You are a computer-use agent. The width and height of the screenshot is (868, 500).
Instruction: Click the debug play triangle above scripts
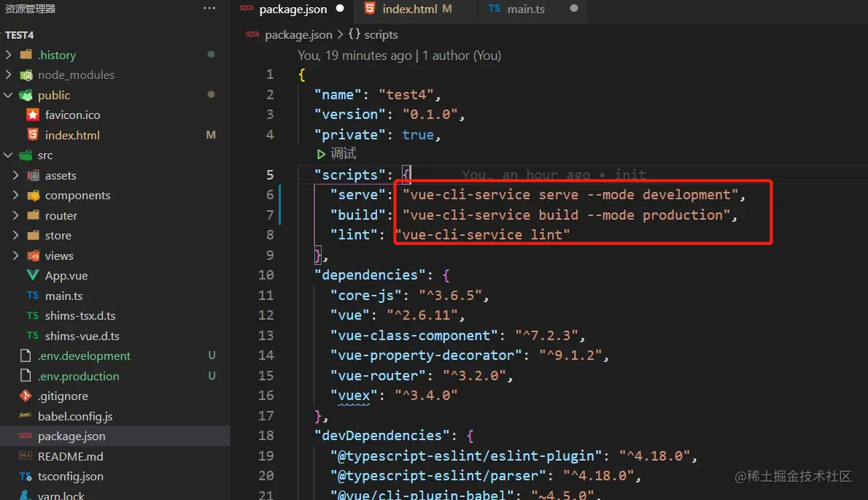(x=321, y=154)
